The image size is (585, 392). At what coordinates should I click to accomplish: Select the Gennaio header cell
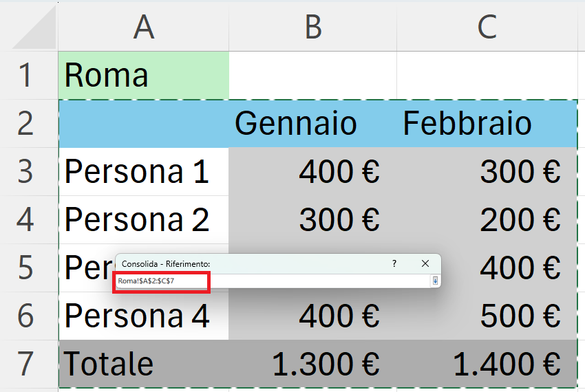pyautogui.click(x=312, y=124)
